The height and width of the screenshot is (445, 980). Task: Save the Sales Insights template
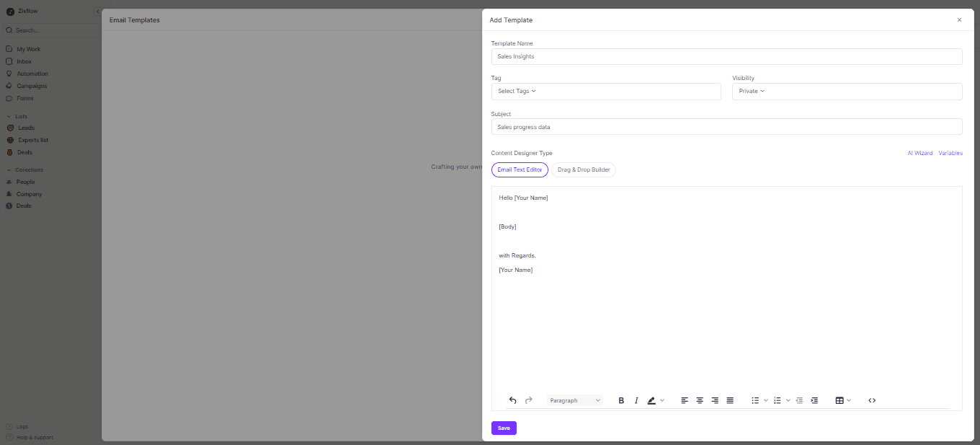(503, 428)
